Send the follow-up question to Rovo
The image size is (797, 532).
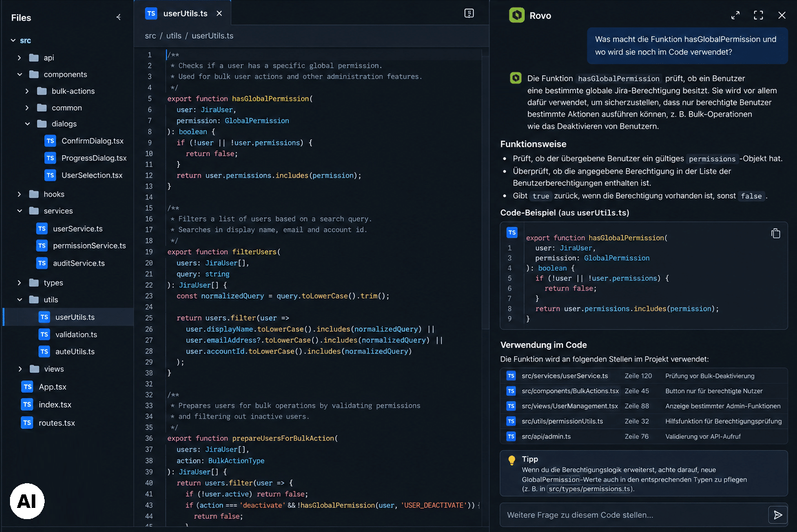pos(778,515)
